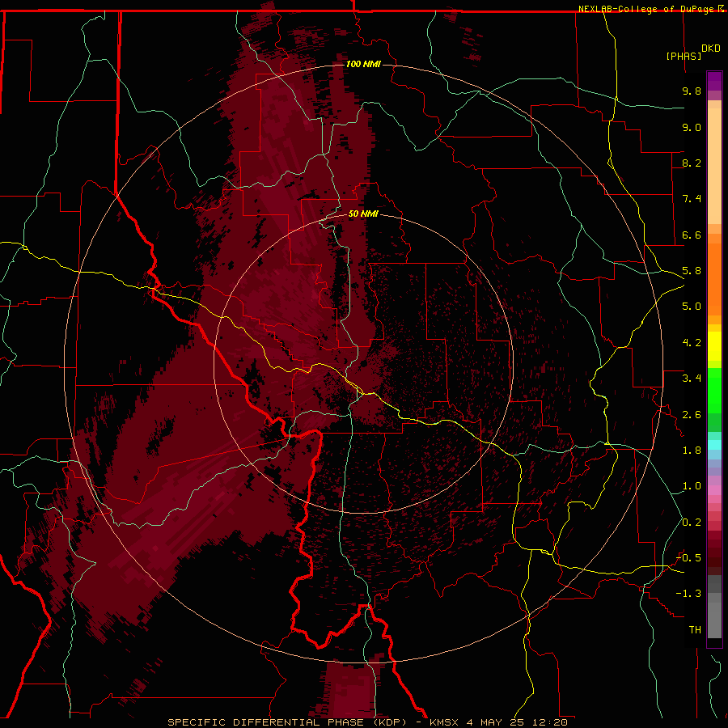This screenshot has width=728, height=728.
Task: Pick the cyan segment of the color bar
Action: pos(714,445)
